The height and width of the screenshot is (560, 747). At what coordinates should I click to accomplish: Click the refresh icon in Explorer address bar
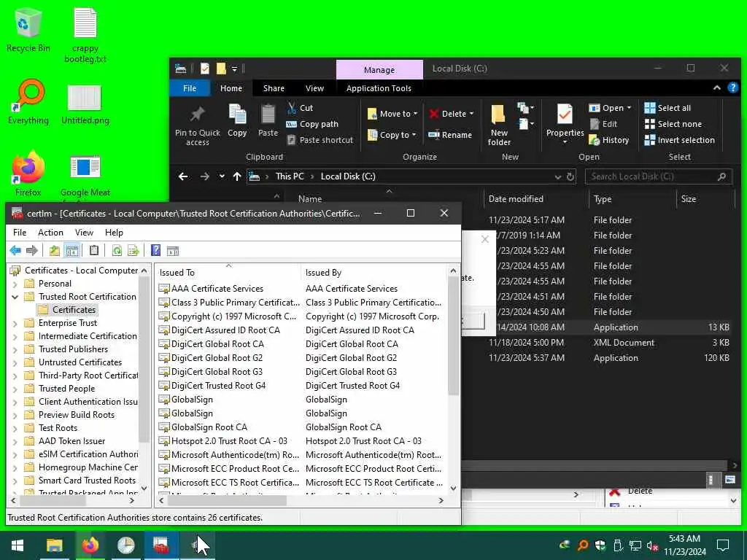(570, 177)
